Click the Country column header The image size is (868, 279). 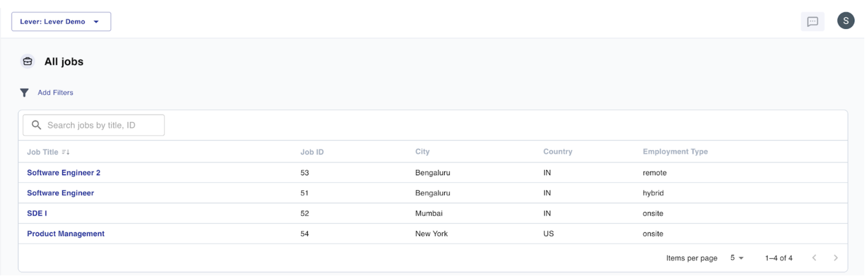coord(557,152)
